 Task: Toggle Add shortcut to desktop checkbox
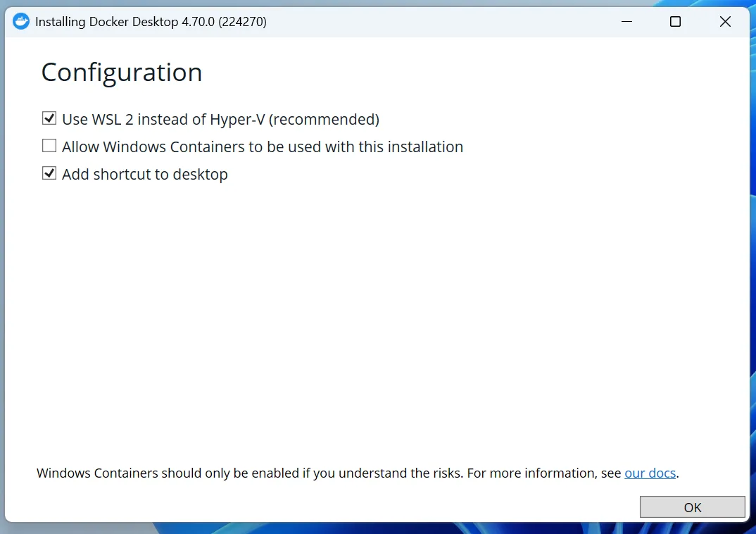click(49, 173)
